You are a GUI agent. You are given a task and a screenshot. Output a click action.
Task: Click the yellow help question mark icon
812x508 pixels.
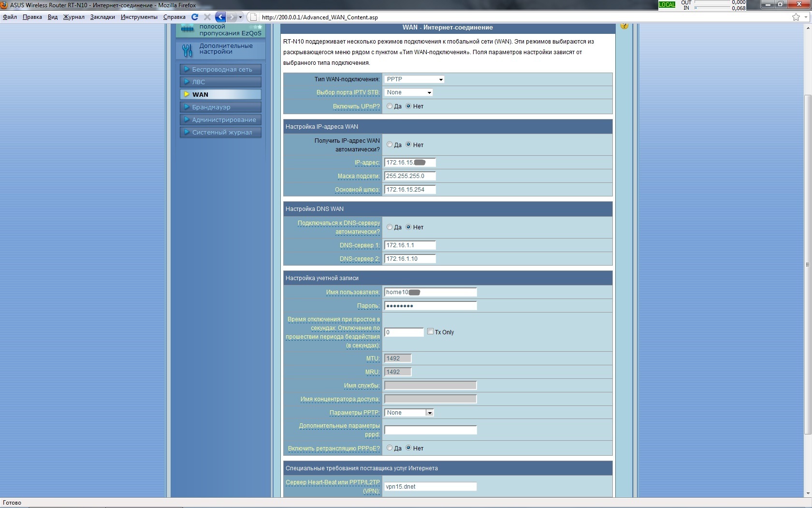(x=624, y=26)
